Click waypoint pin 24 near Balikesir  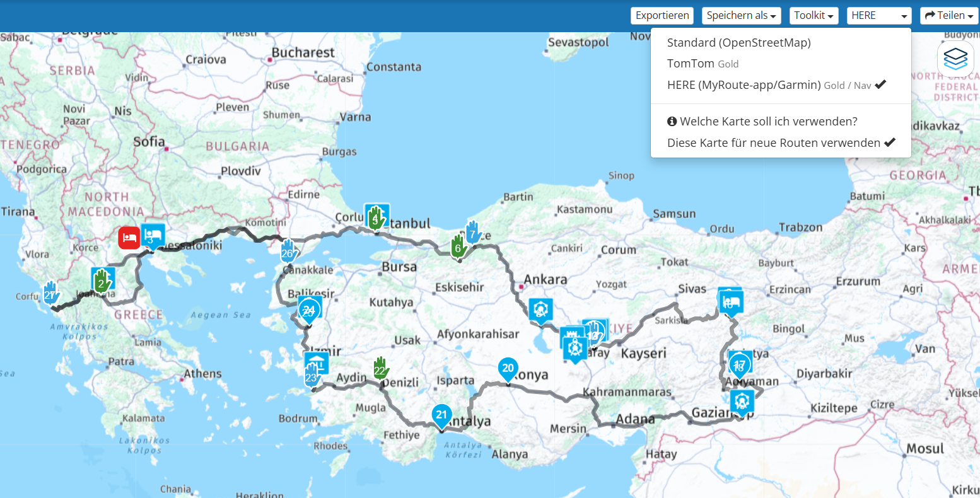pos(308,310)
